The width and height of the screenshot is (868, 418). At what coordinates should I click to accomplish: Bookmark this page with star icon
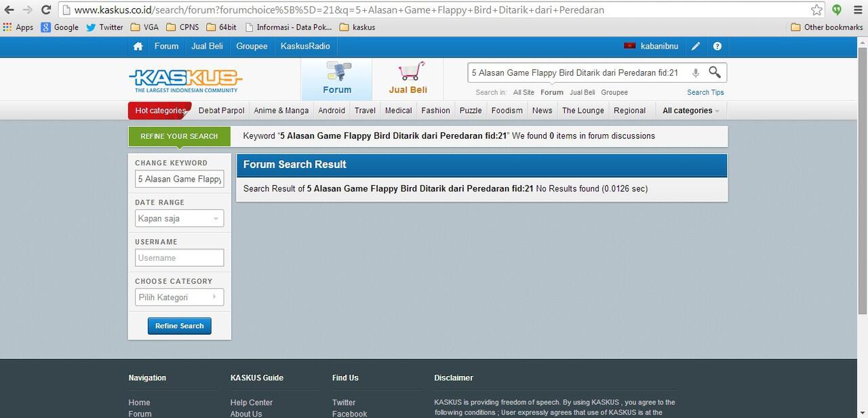tap(816, 10)
